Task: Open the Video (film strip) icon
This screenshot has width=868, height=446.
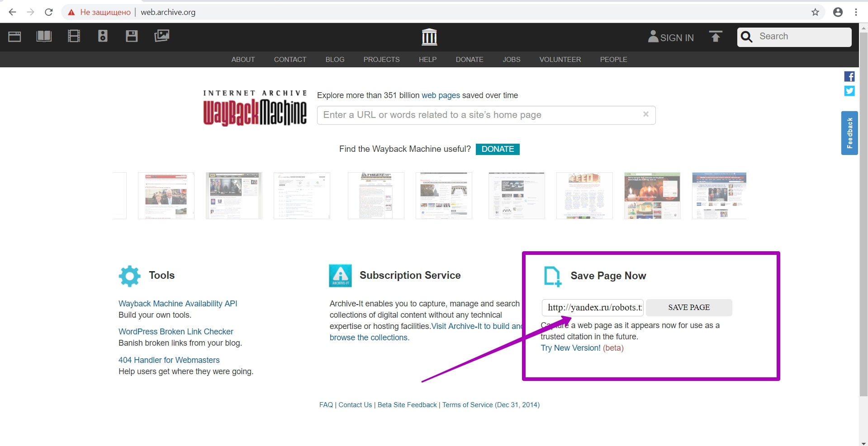Action: click(74, 36)
